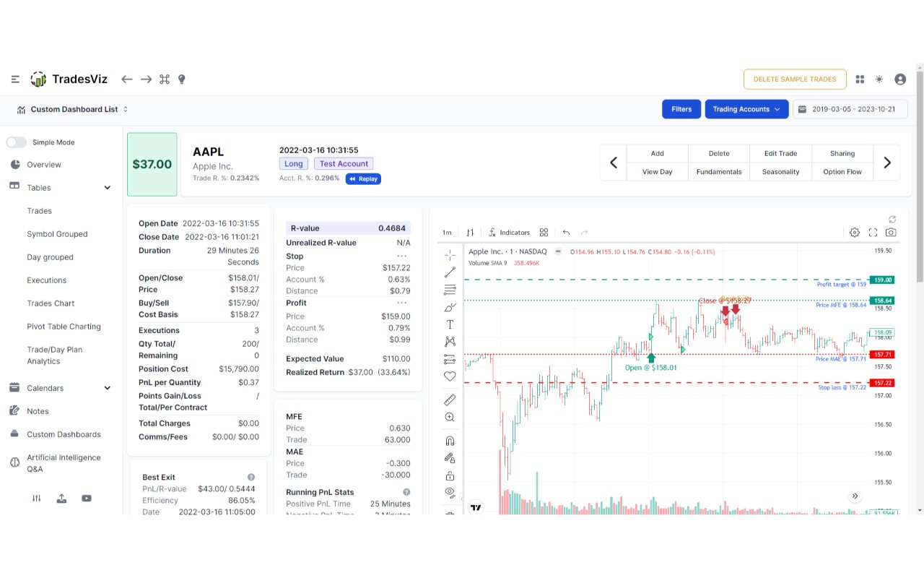Toggle magnet mode on chart
The width and height of the screenshot is (924, 578).
450,441
